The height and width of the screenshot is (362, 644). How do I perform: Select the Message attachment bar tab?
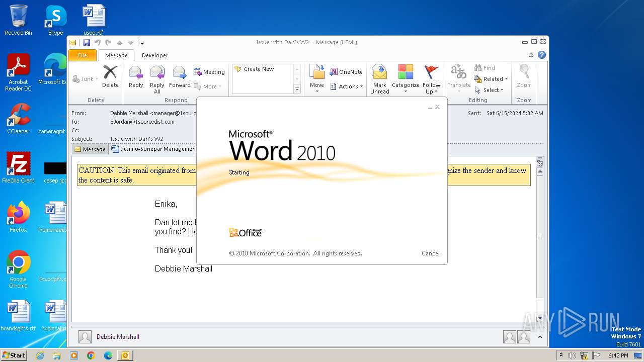click(90, 149)
